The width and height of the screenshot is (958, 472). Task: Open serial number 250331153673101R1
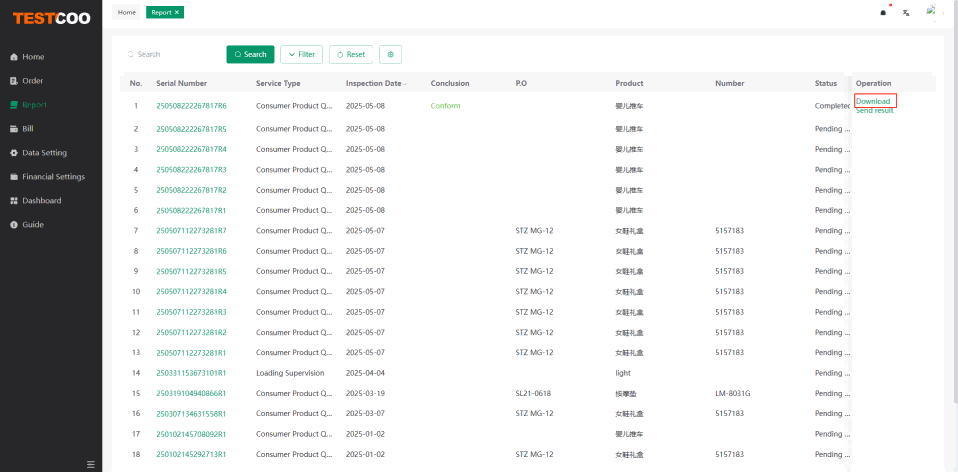coord(191,372)
